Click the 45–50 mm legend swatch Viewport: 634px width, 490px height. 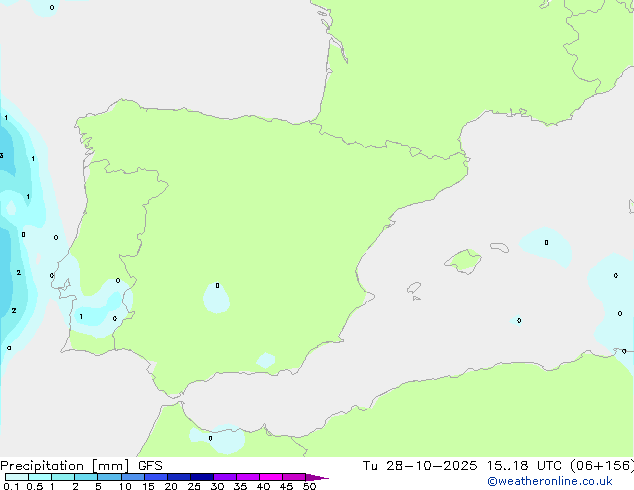pos(294,477)
